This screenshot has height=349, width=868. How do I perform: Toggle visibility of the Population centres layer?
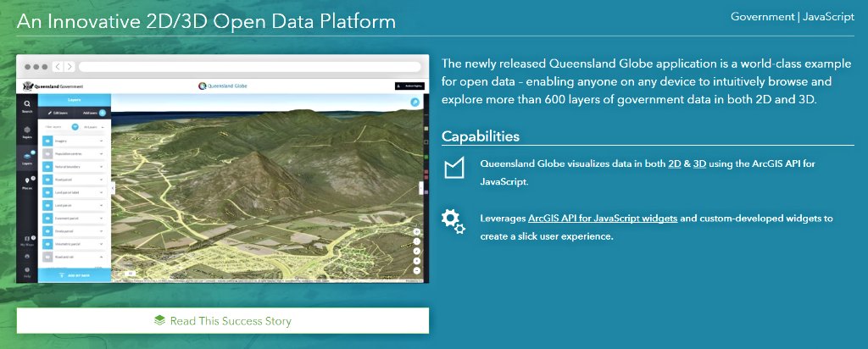tap(47, 154)
